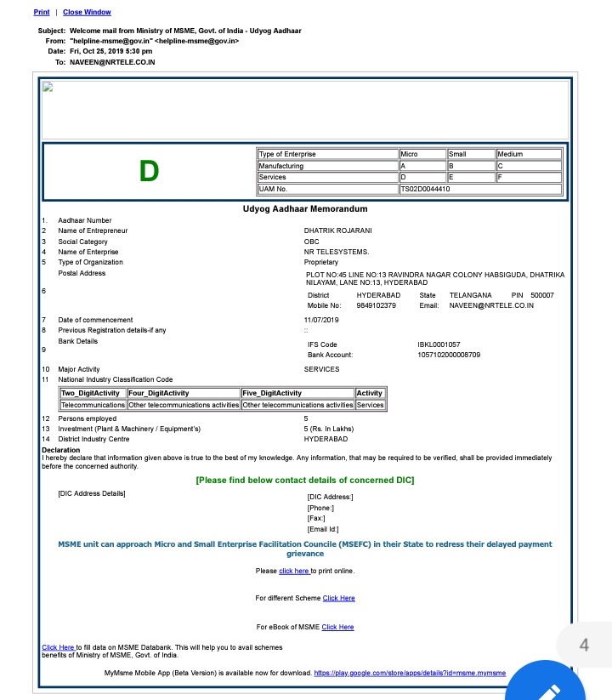
Task: Click the broken image icon in banner
Action: pyautogui.click(x=48, y=87)
